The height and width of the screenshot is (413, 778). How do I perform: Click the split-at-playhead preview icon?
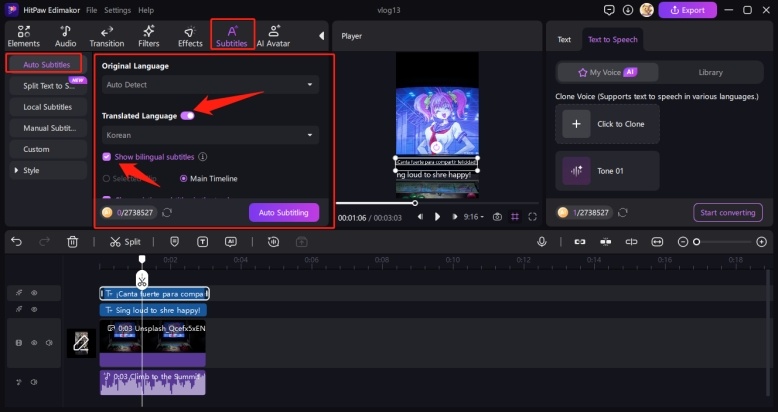[x=631, y=242]
